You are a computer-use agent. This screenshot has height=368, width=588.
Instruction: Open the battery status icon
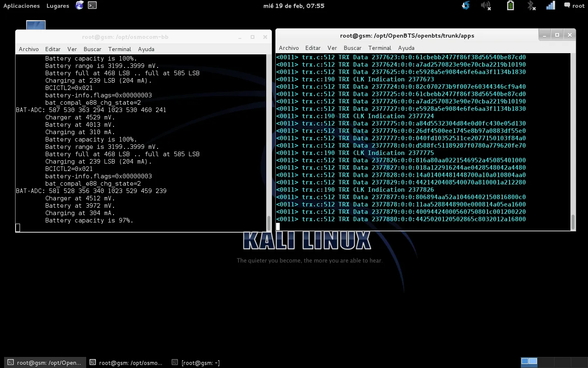click(510, 5)
